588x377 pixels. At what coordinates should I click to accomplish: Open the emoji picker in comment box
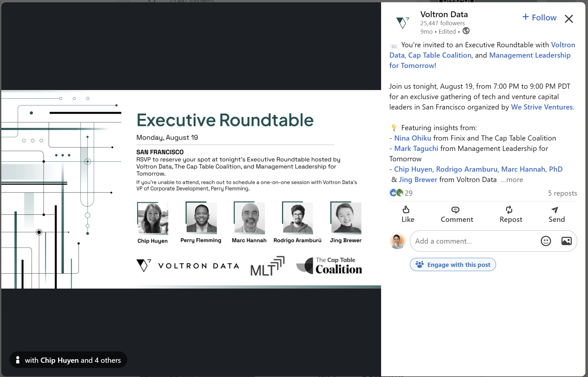(x=546, y=241)
